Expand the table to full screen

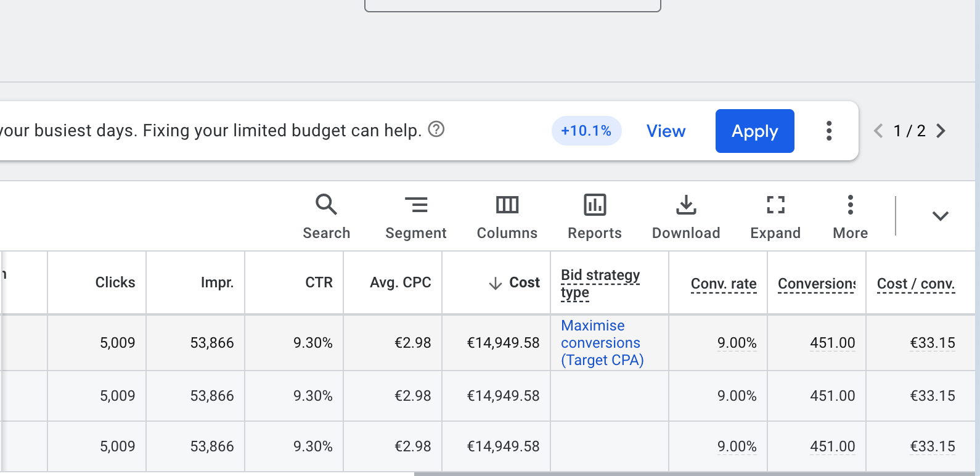click(775, 216)
